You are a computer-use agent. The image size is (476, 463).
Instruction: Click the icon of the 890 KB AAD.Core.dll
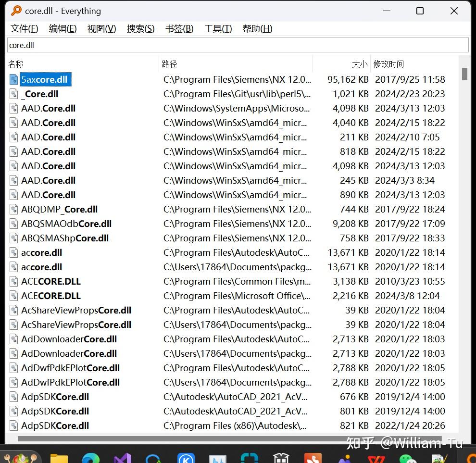click(x=13, y=195)
